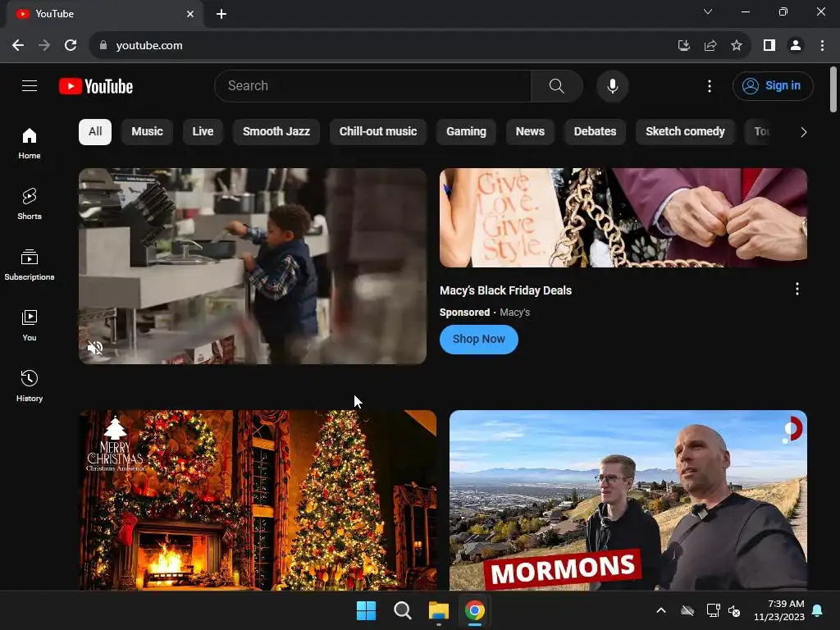Select the Music filter chip
Viewport: 840px width, 630px height.
pyautogui.click(x=148, y=132)
